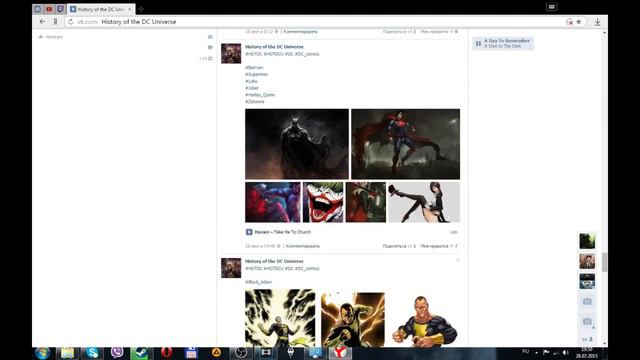This screenshot has width=640, height=360.
Task: Open Opera browser from the taskbar
Action: [167, 353]
